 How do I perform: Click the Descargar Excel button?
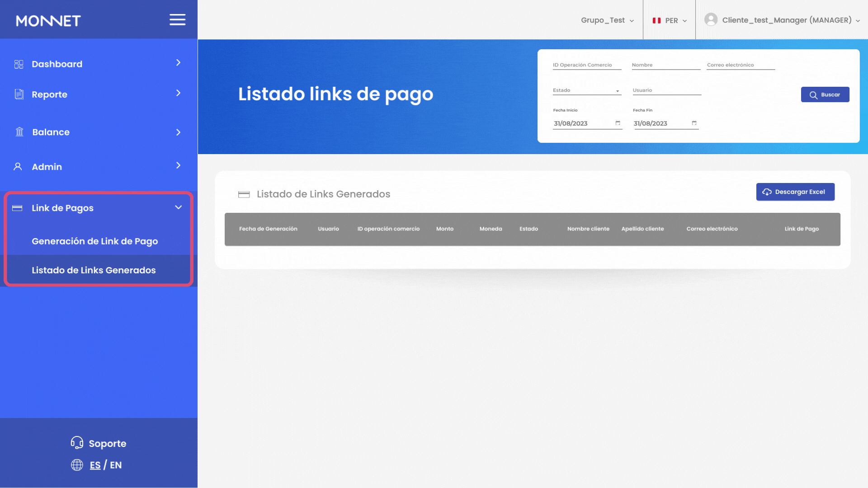tap(795, 192)
